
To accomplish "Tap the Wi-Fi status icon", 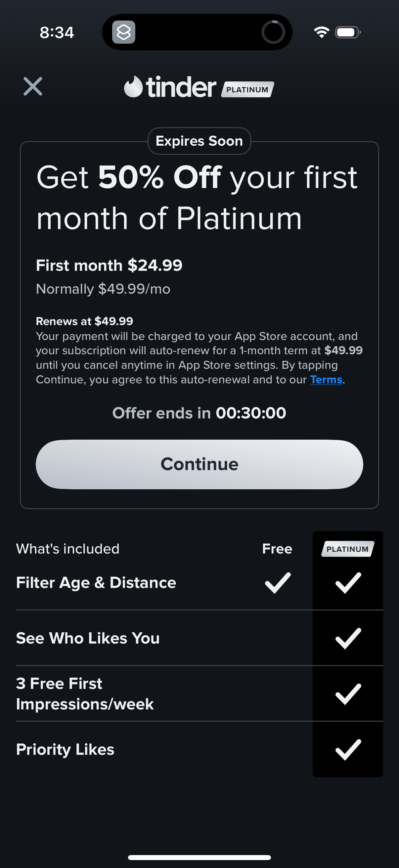I will pos(322,32).
